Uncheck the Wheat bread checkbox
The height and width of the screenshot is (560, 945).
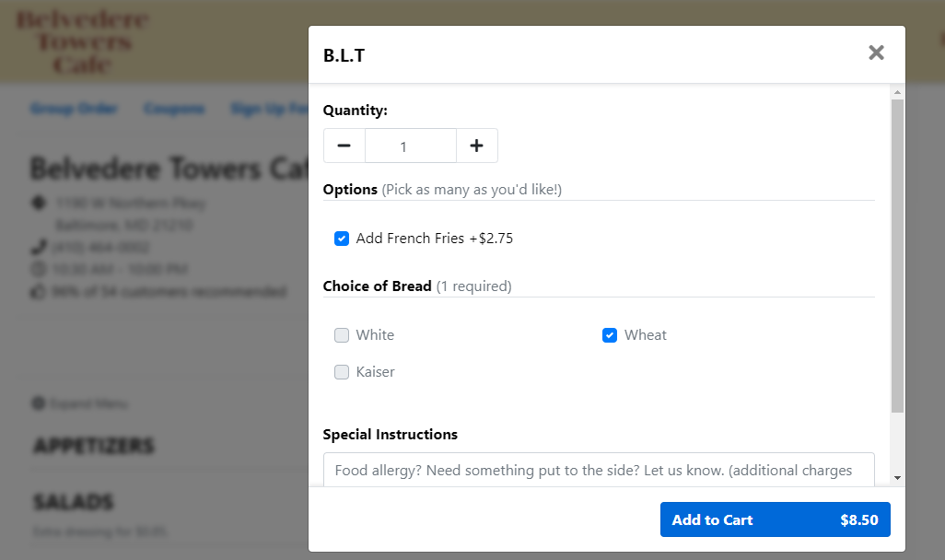click(610, 335)
